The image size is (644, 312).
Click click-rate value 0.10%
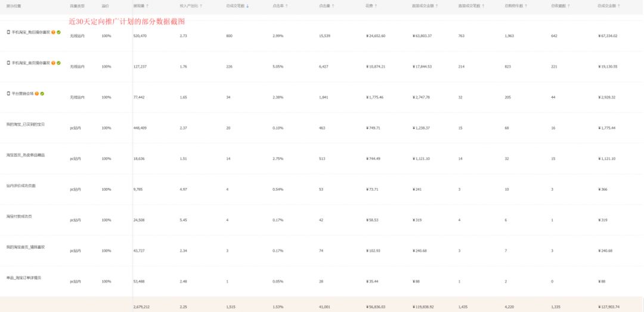point(278,128)
